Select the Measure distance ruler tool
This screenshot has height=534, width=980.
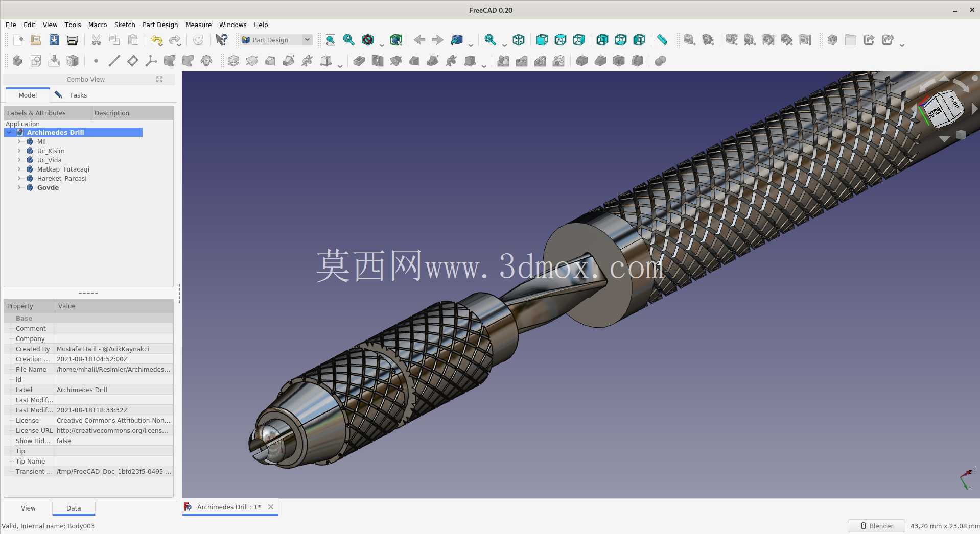click(x=662, y=40)
